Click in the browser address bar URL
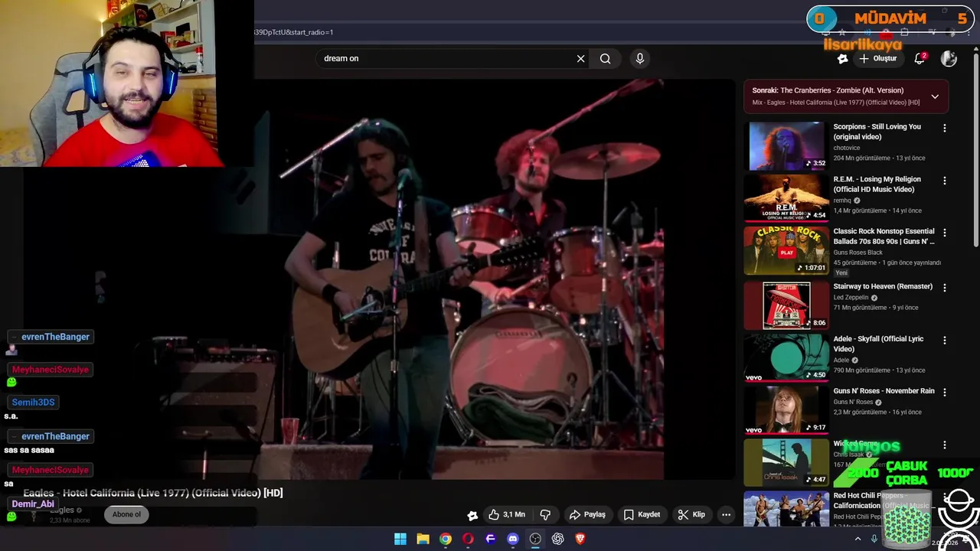 (x=294, y=32)
